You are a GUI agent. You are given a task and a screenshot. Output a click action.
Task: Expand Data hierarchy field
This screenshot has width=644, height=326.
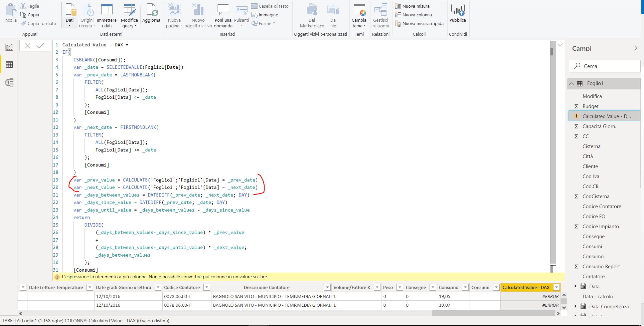(x=575, y=286)
